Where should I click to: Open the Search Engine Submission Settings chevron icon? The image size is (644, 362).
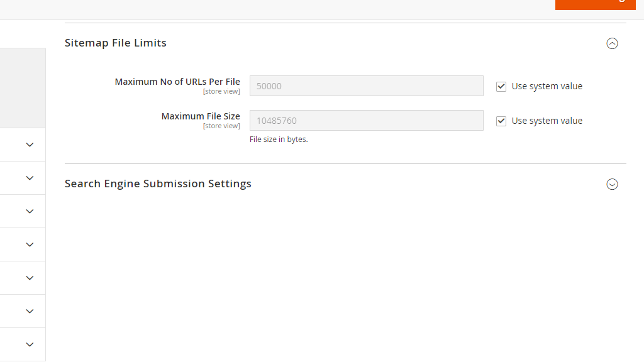click(x=612, y=184)
